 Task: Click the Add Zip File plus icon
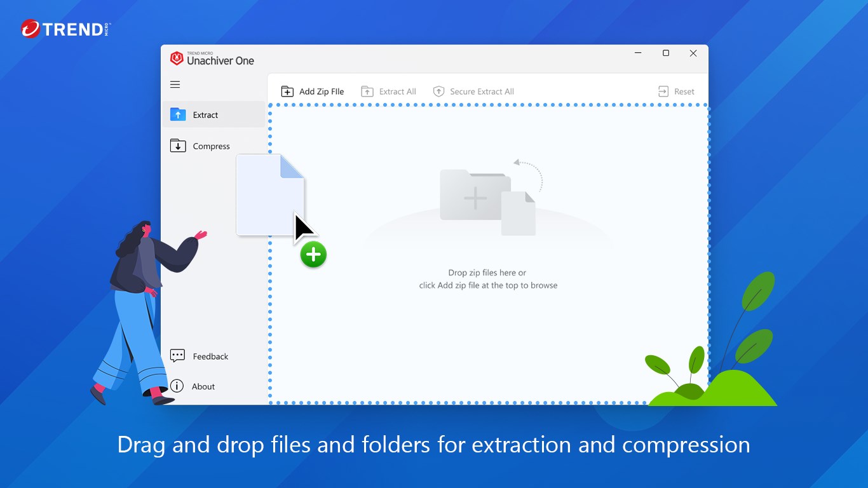[287, 91]
